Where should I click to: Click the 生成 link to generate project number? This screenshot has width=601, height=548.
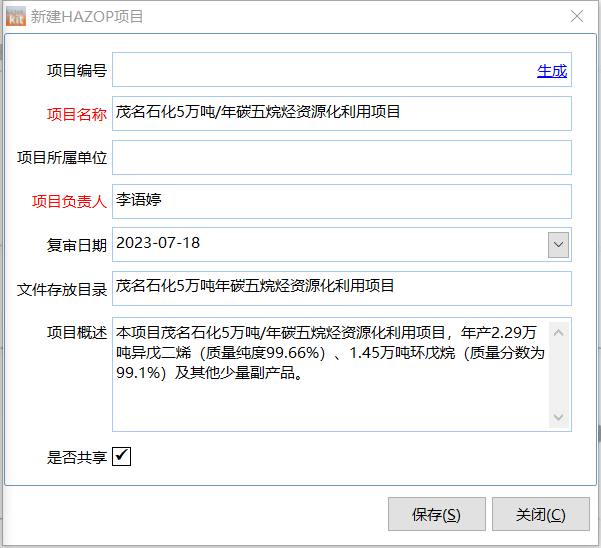click(552, 71)
